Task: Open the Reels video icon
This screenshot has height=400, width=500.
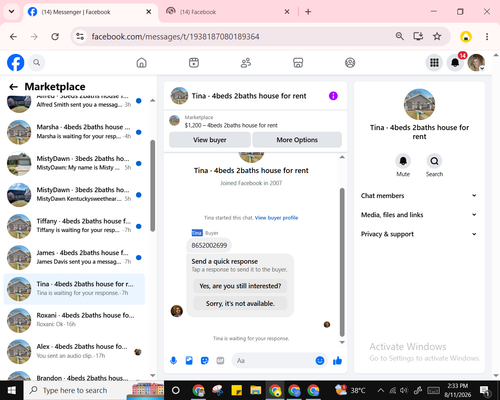Action: click(194, 63)
